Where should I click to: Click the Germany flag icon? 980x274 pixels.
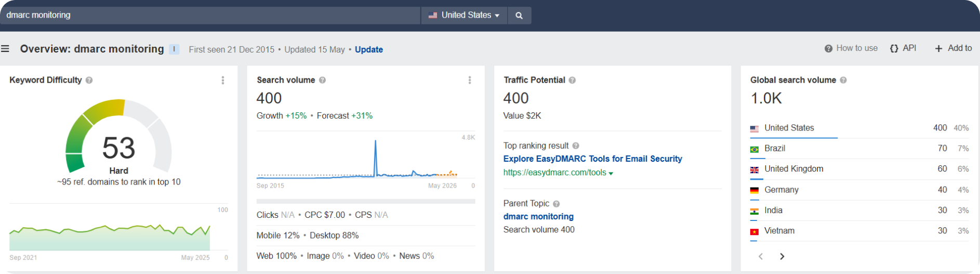pyautogui.click(x=754, y=190)
